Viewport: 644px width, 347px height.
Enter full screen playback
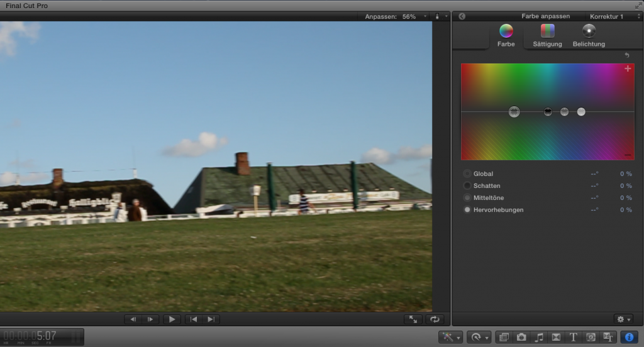[x=413, y=319]
